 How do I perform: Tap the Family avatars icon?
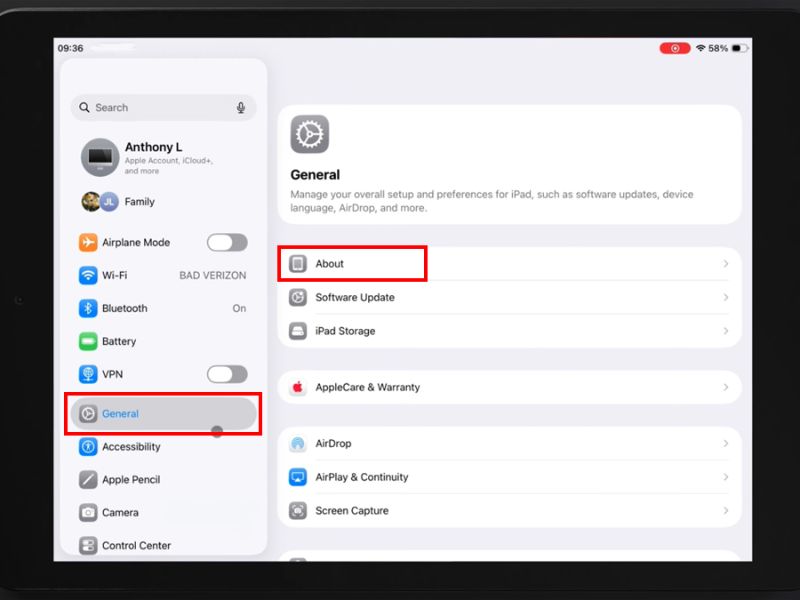click(100, 202)
